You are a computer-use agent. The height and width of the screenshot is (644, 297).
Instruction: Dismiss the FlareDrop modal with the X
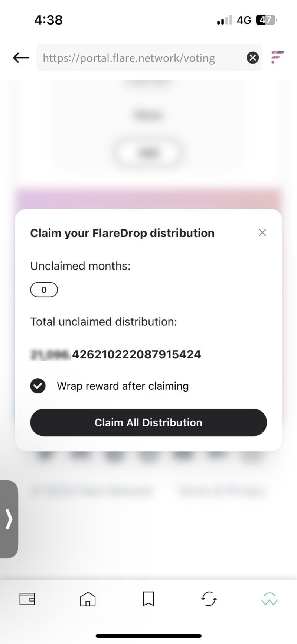tap(262, 232)
